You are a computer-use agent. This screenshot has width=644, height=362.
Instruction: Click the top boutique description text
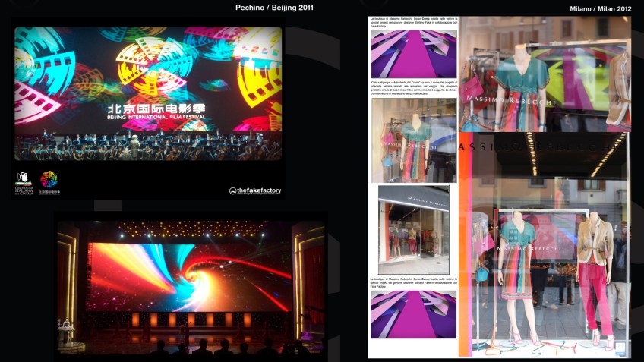[413, 21]
